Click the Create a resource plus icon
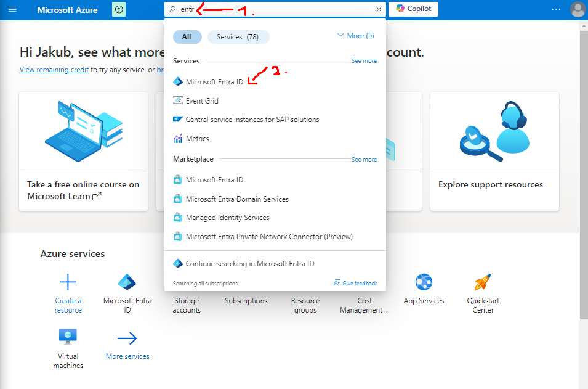 point(68,282)
